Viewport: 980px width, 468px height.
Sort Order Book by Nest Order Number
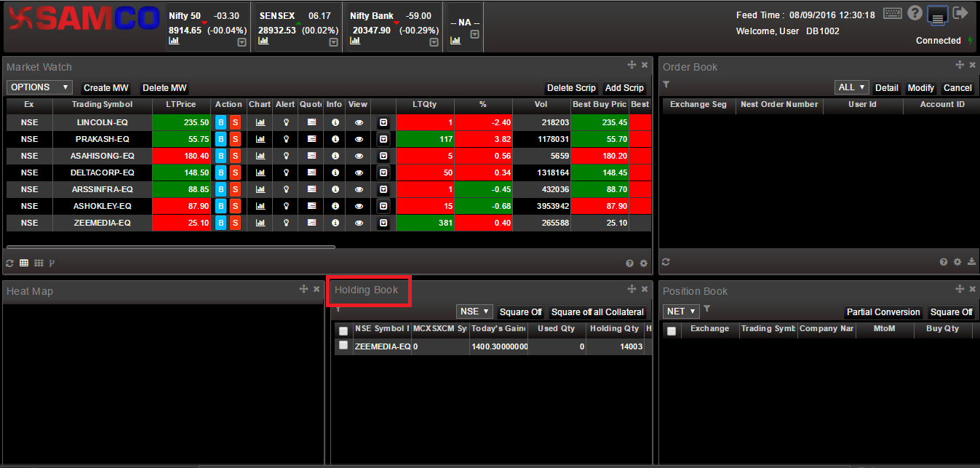(779, 105)
